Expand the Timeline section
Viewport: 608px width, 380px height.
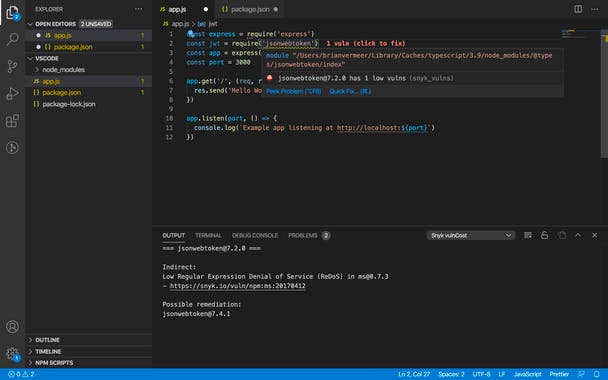tap(31, 351)
